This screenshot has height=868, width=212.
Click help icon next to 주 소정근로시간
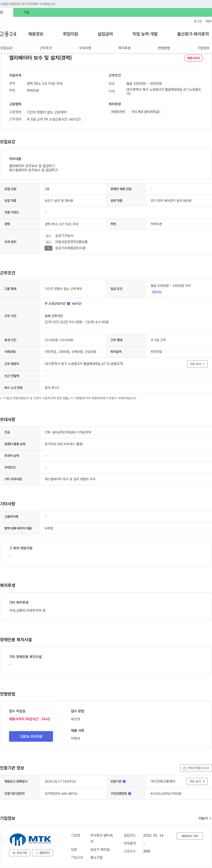(68, 304)
